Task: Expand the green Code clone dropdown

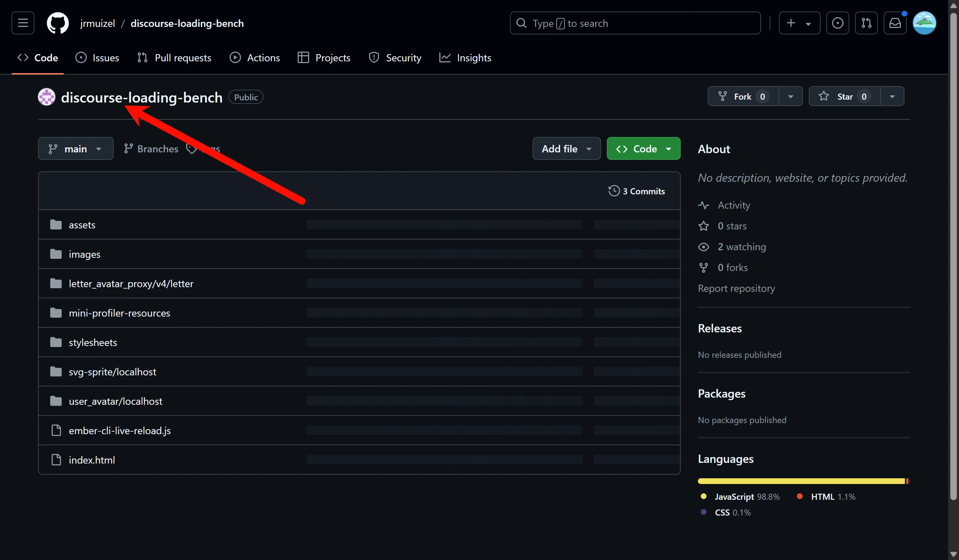Action: tap(643, 149)
